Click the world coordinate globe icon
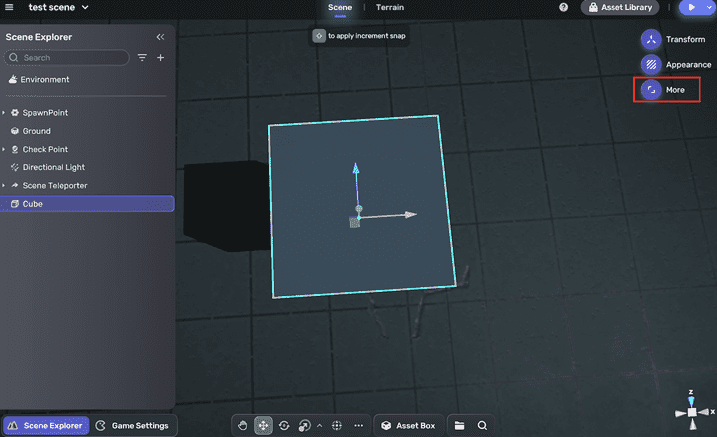 coord(337,425)
